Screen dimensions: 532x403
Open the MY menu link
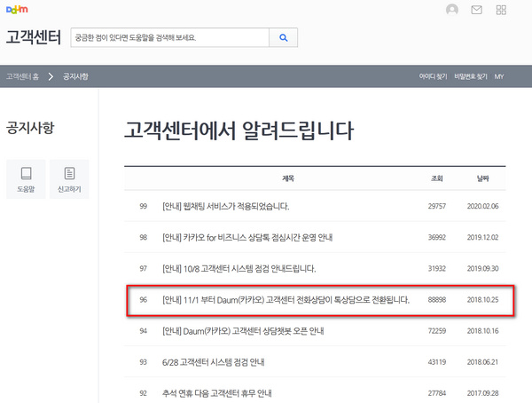[x=498, y=76]
